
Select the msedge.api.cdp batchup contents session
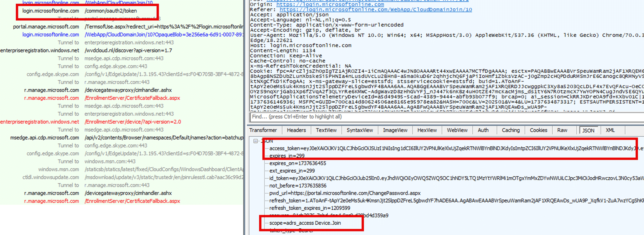click(x=122, y=138)
